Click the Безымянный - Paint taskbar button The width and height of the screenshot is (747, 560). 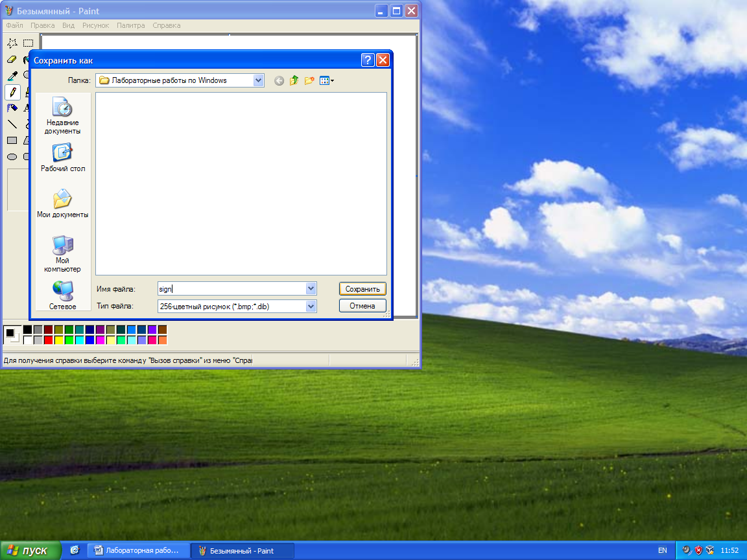click(243, 550)
